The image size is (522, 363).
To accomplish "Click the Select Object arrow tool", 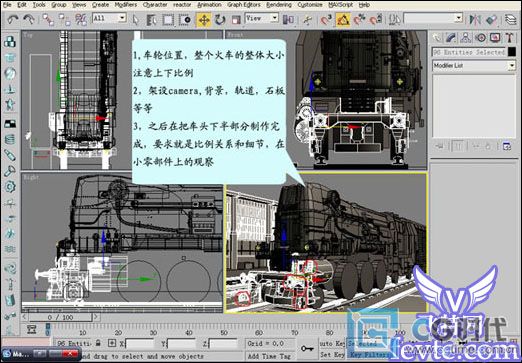I will (135, 20).
